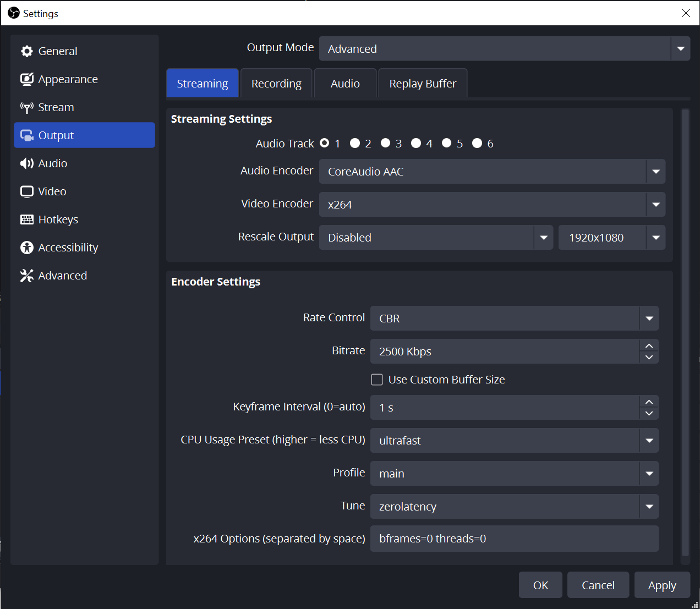Apply the settings changes

662,585
